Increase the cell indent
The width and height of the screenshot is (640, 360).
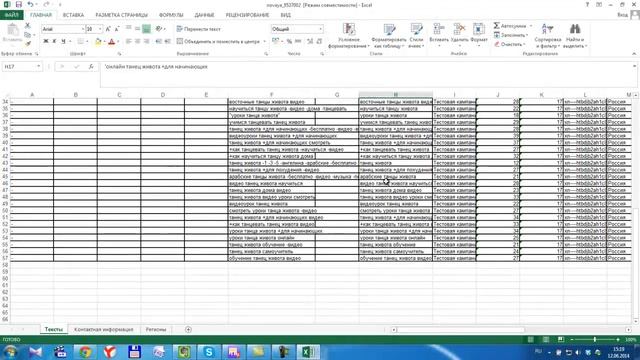(167, 41)
